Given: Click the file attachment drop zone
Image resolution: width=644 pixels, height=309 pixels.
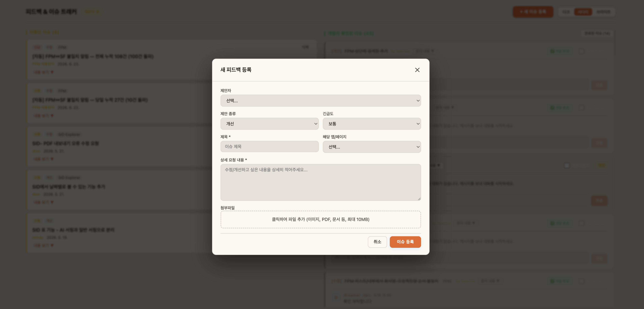Looking at the screenshot, I should coord(320,219).
